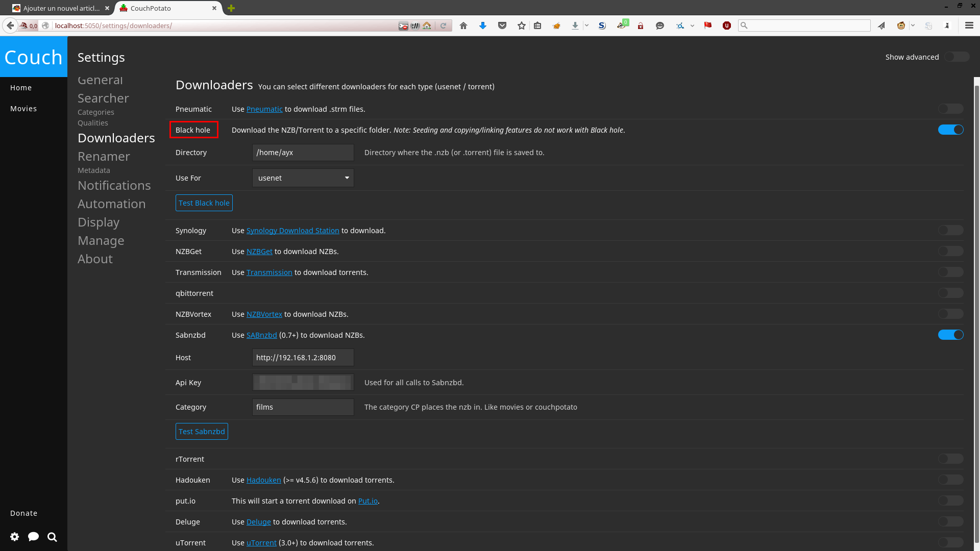Viewport: 980px width, 551px height.
Task: Expand the dropdown beside the blue spider icon
Action: [x=692, y=26]
